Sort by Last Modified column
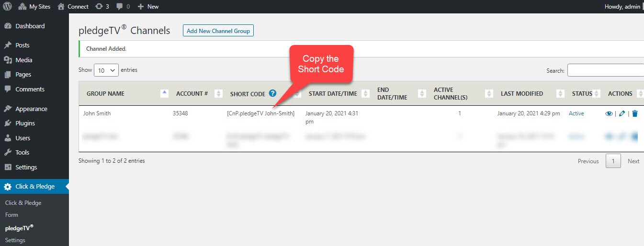Viewport: 644px width, 246px height. tap(560, 93)
